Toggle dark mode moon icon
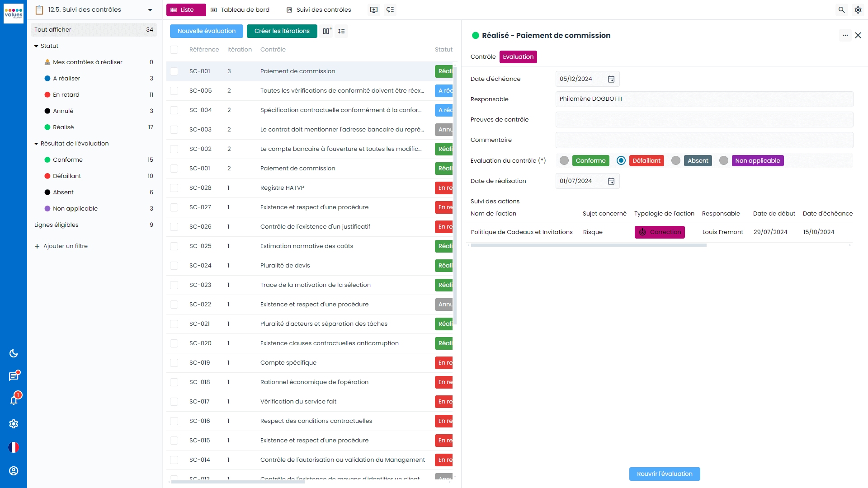 14,353
